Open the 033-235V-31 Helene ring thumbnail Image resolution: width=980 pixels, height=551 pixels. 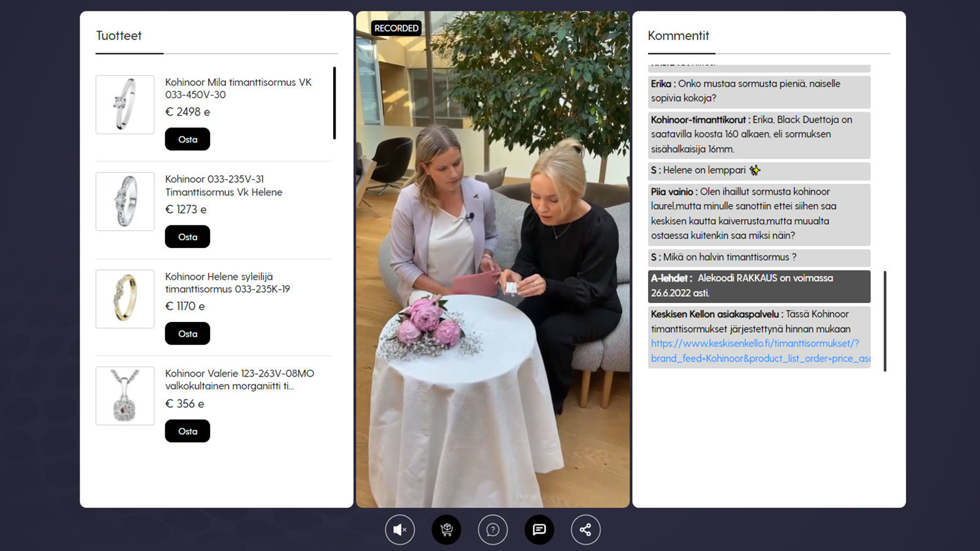[x=125, y=201]
